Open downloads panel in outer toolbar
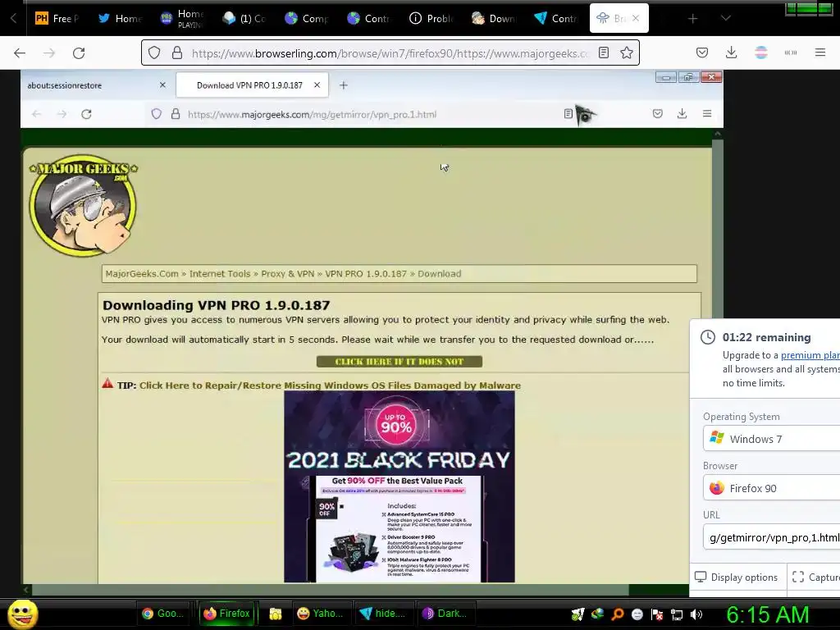The width and height of the screenshot is (840, 630). coord(731,52)
